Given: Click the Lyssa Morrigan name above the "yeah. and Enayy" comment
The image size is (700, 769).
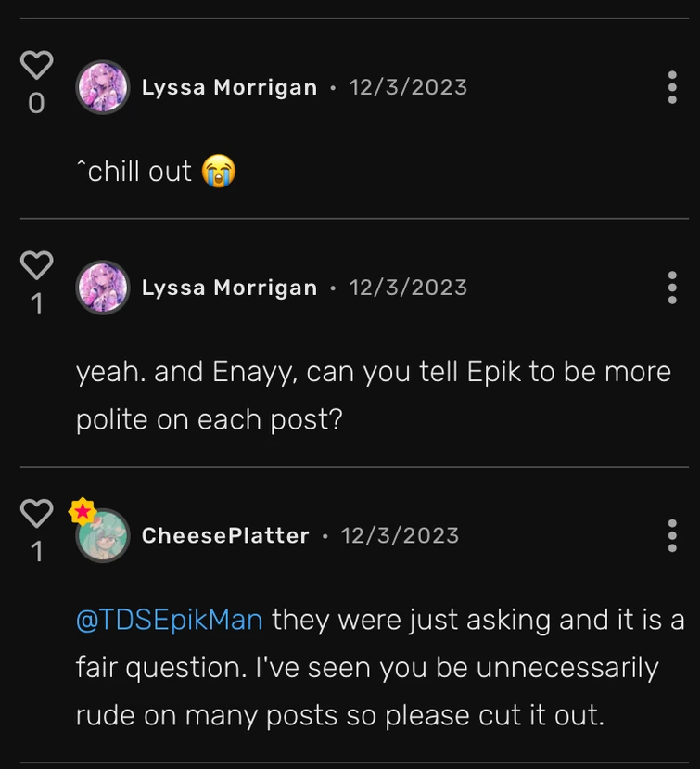Looking at the screenshot, I should pyautogui.click(x=229, y=288).
